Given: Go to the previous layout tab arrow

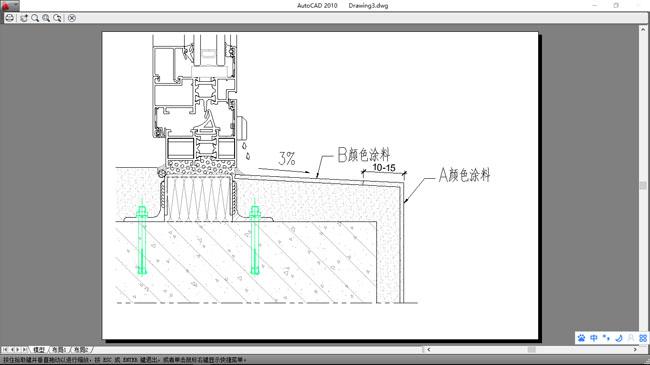Looking at the screenshot, I should pyautogui.click(x=12, y=350).
